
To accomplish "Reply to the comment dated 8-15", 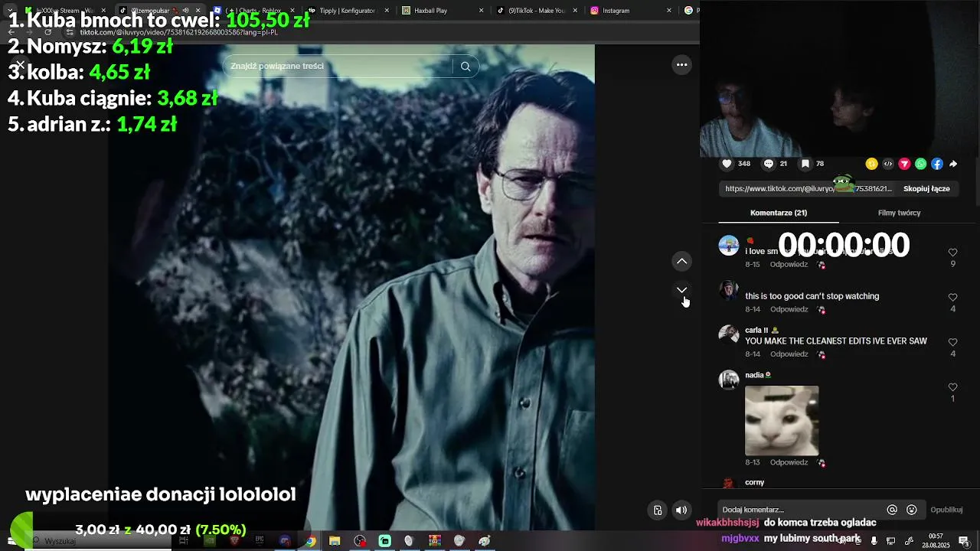I will 789,265.
